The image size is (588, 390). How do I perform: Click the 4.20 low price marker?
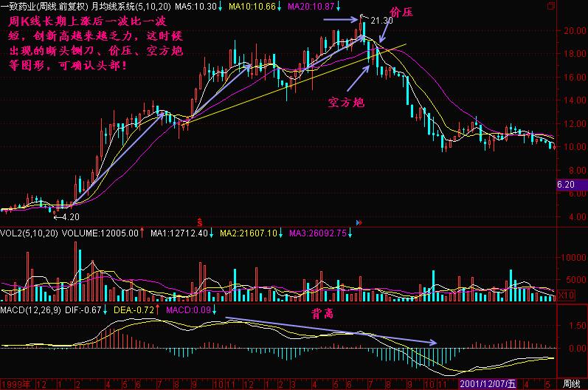tap(68, 217)
